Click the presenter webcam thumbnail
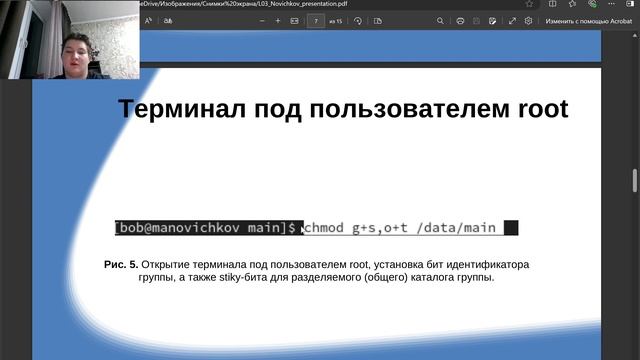640x360 pixels. [70, 39]
